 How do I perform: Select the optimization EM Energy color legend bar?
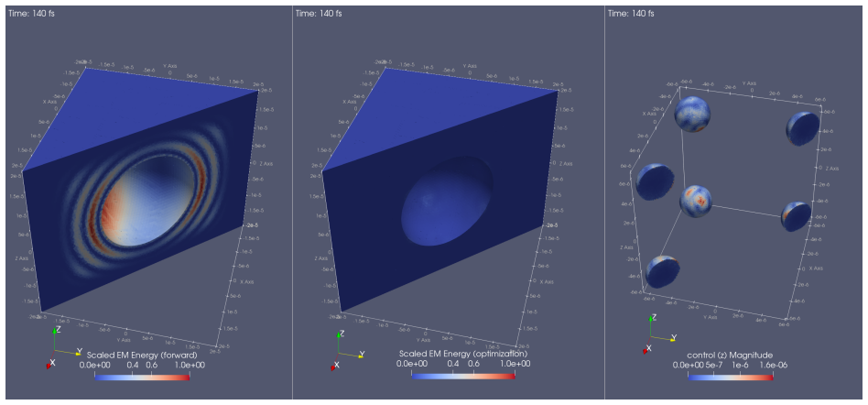(462, 376)
